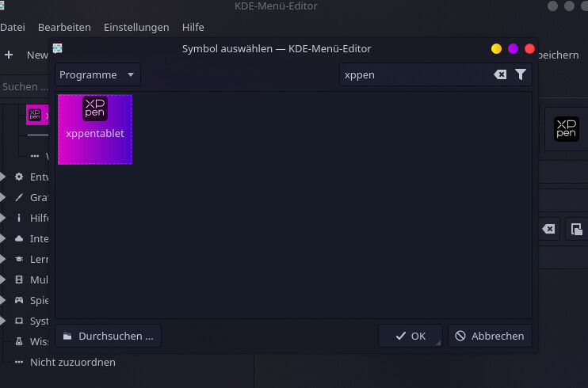This screenshot has width=588, height=388.
Task: Expand the Gra graphics category
Action: [2, 197]
